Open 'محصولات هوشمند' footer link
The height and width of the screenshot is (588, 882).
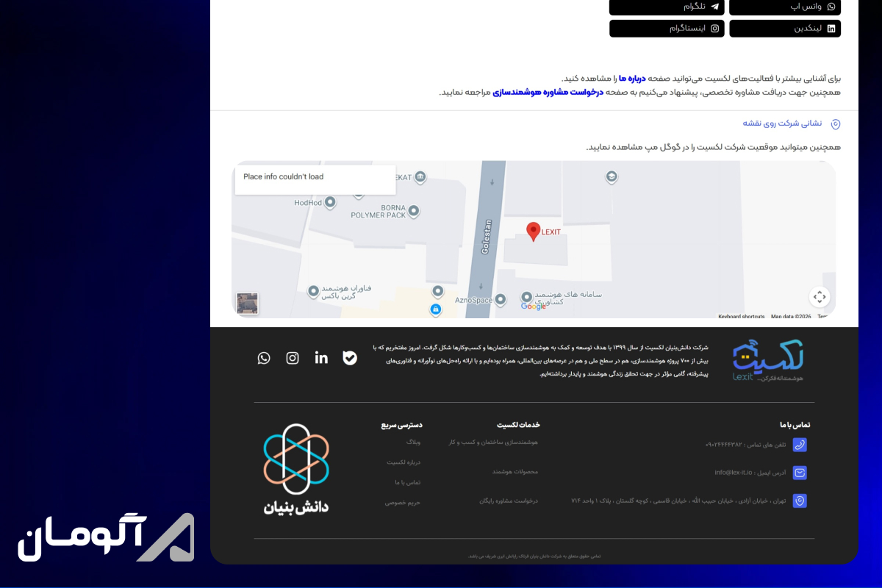coord(515,472)
